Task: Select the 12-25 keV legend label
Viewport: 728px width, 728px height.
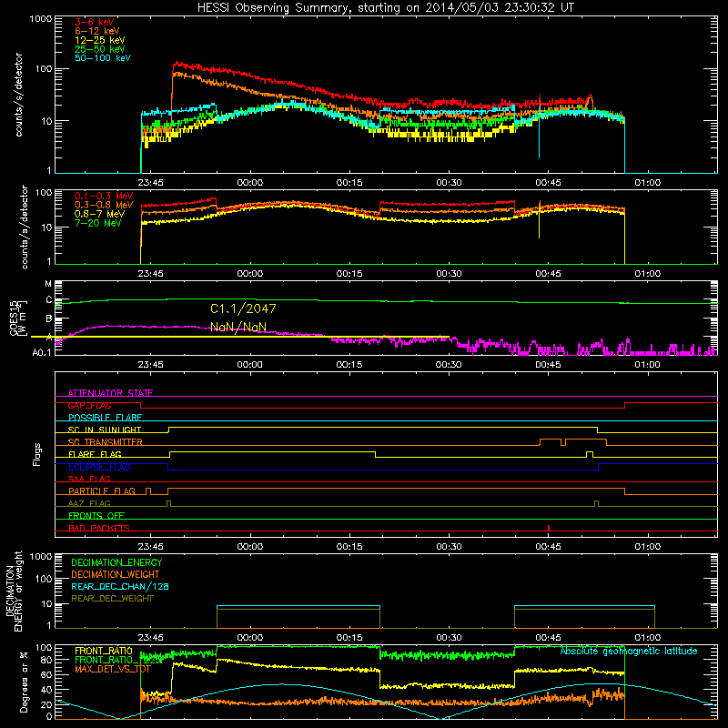Action: pos(99,40)
